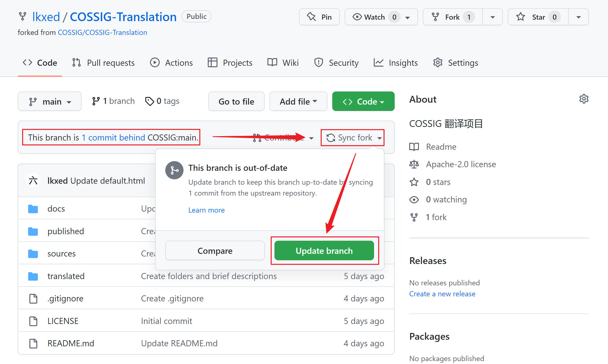Image resolution: width=608 pixels, height=364 pixels.
Task: Open the README.md file
Action: (71, 344)
